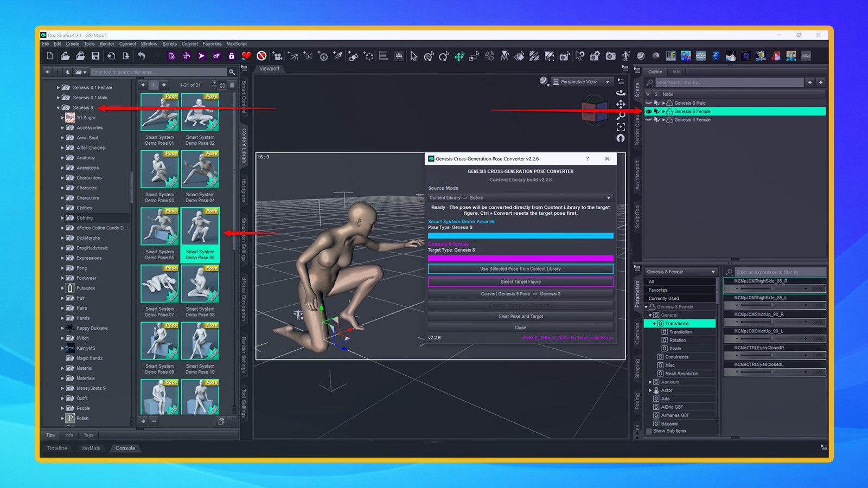The height and width of the screenshot is (488, 868).
Task: Click the viewport orbit cube control
Action: click(x=596, y=111)
